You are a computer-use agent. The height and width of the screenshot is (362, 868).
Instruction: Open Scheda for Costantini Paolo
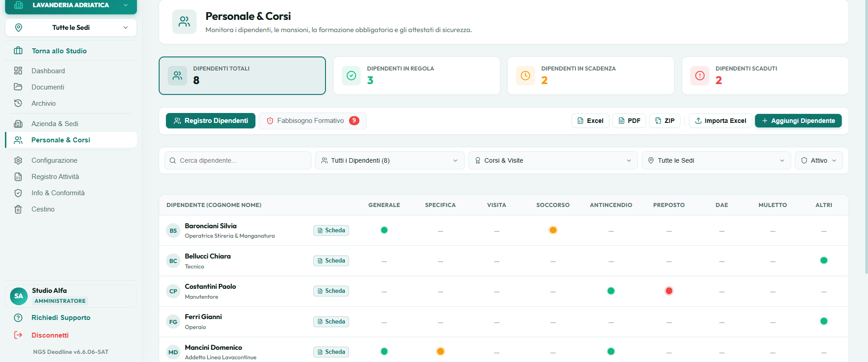pyautogui.click(x=331, y=291)
